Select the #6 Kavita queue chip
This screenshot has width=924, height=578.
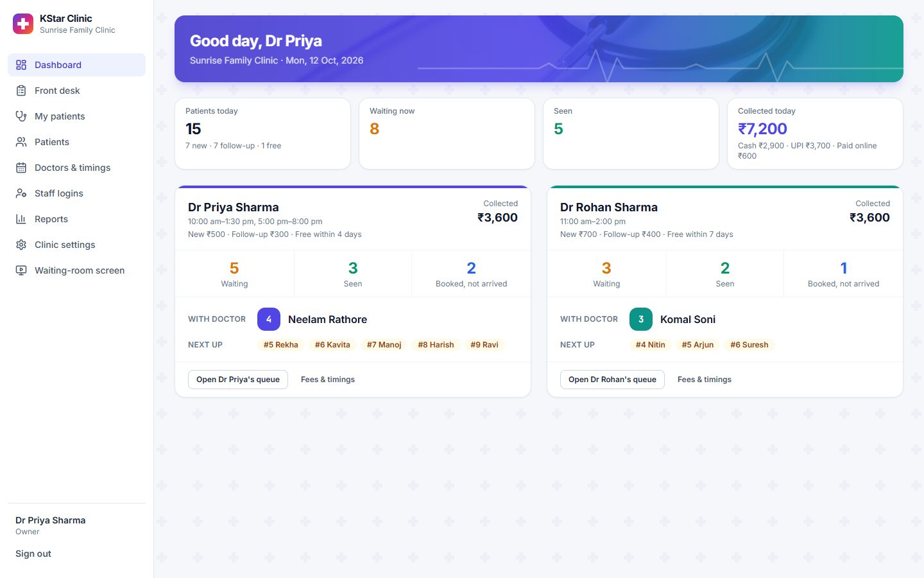coord(332,345)
